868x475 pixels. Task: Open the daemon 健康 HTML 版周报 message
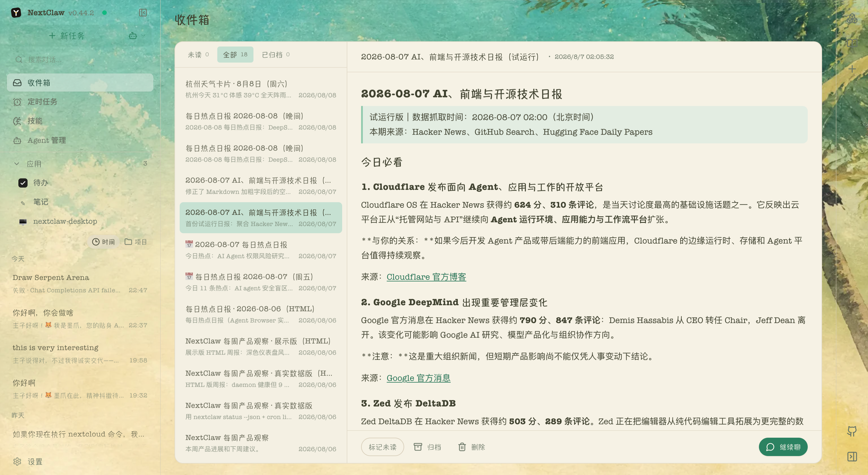tap(261, 378)
